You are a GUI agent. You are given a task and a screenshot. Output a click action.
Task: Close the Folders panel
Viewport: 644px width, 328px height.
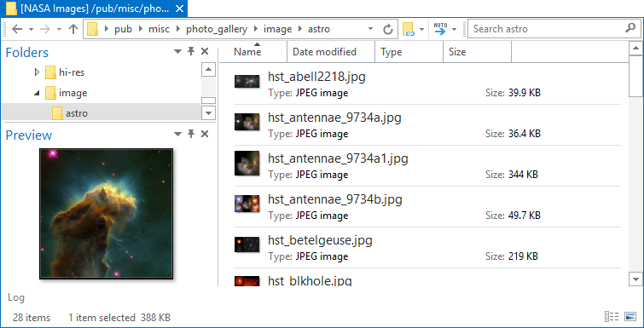pos(205,51)
